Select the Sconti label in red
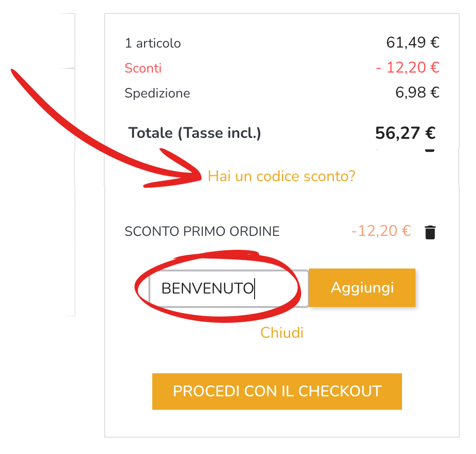The image size is (476, 454). [x=143, y=68]
